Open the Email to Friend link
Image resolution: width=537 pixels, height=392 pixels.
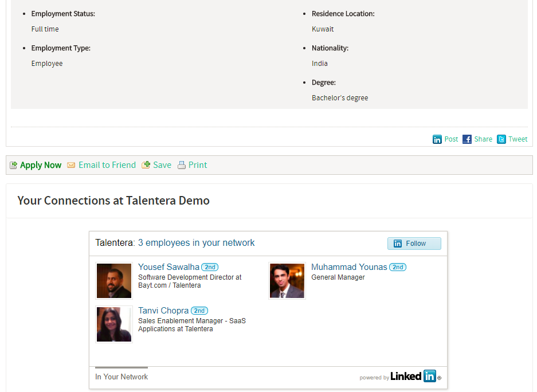(107, 165)
